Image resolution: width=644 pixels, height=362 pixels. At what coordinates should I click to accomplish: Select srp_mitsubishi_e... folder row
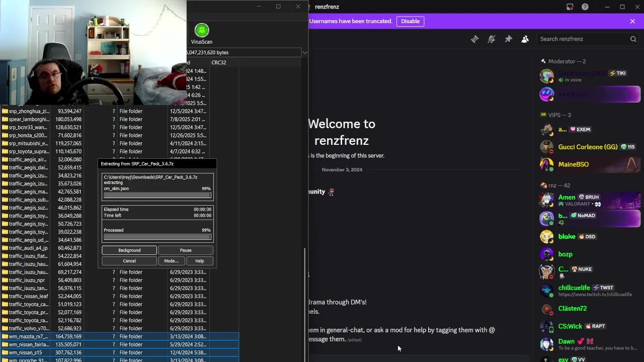click(x=119, y=143)
